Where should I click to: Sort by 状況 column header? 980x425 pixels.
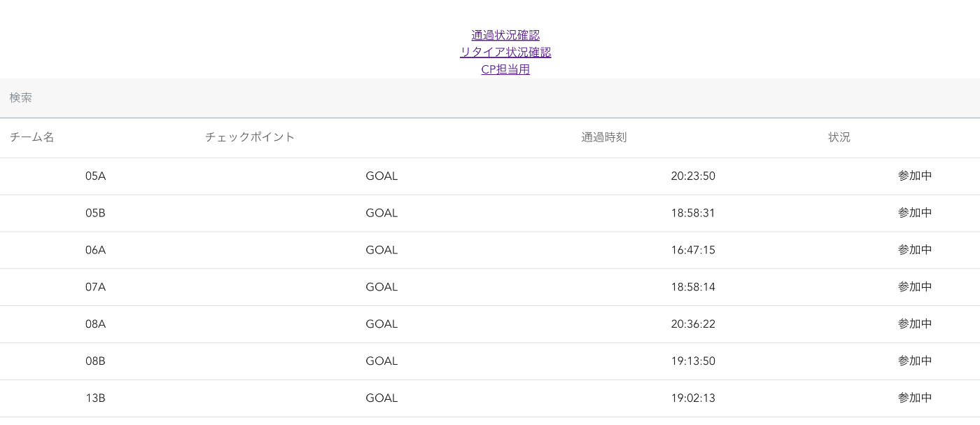pyautogui.click(x=839, y=137)
